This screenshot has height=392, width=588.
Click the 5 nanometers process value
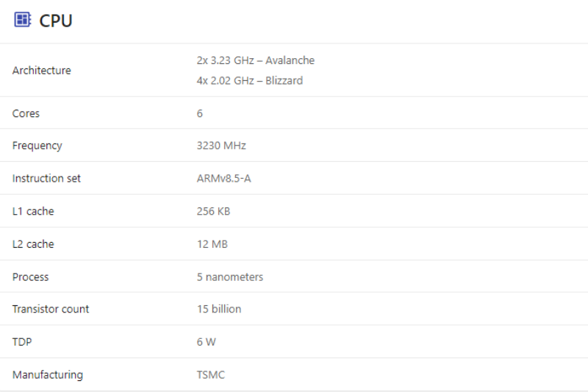(x=230, y=277)
